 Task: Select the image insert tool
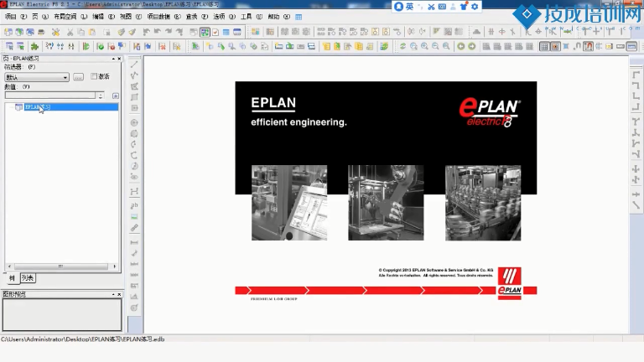pyautogui.click(x=134, y=217)
